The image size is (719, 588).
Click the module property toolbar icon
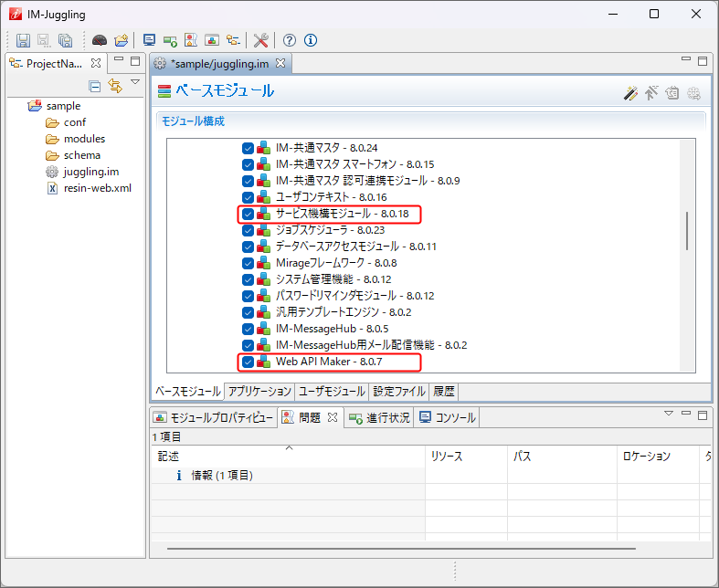pyautogui.click(x=212, y=40)
